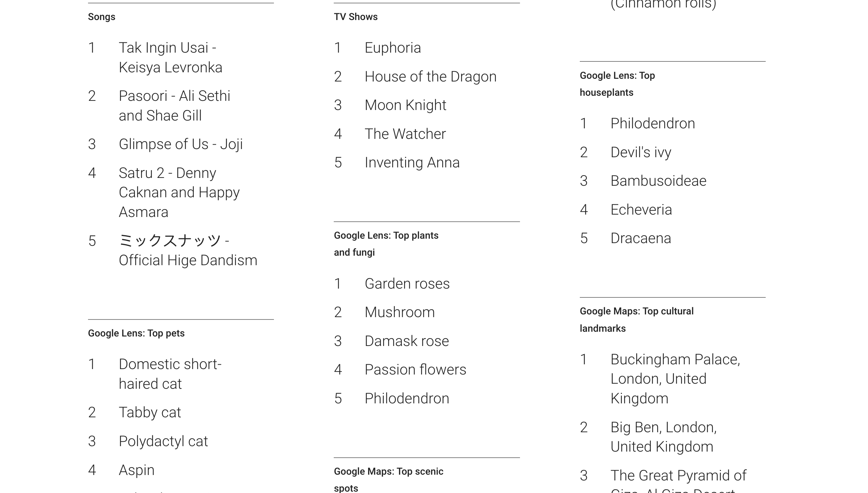
Task: Click "Polydactyl cat" entry
Action: [163, 441]
